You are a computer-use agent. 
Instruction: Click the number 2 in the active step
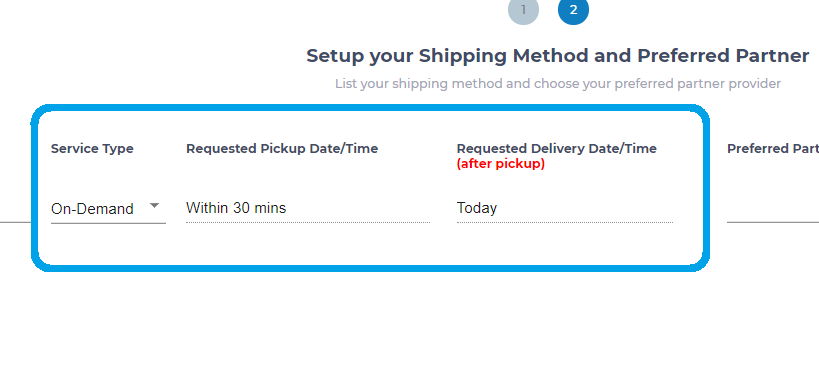[574, 9]
